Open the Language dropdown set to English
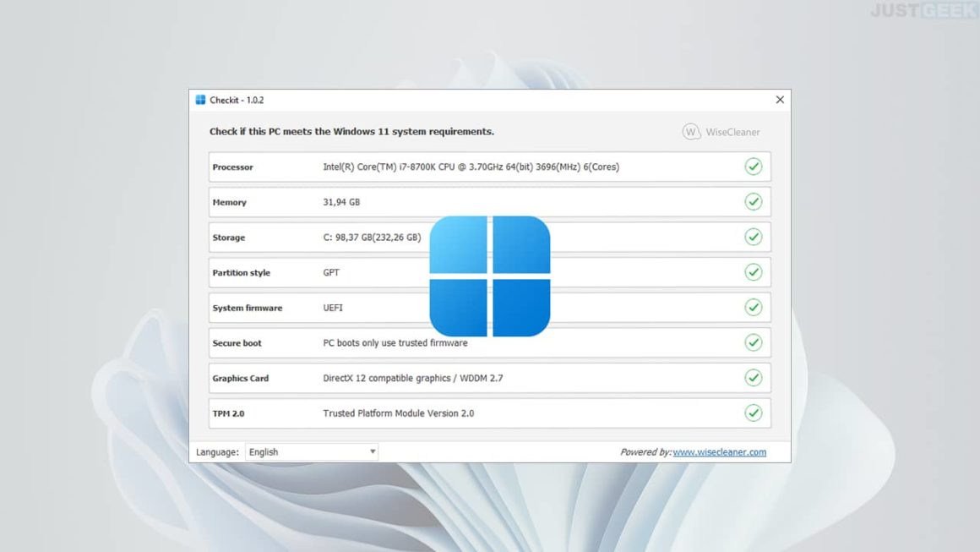The width and height of the screenshot is (980, 552). pyautogui.click(x=311, y=452)
